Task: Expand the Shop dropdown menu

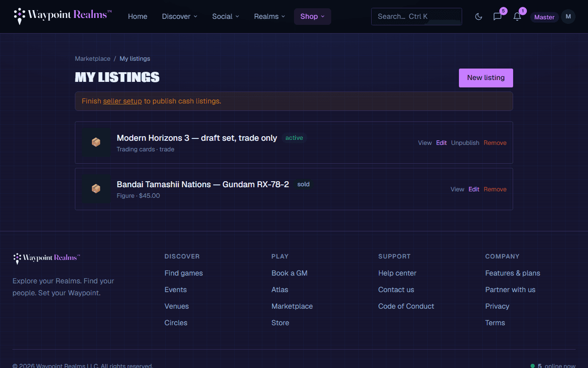Action: 312,17
